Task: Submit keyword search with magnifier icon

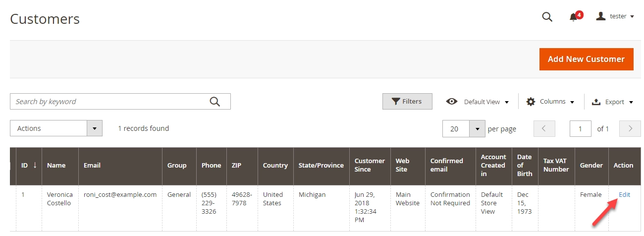Action: (215, 102)
